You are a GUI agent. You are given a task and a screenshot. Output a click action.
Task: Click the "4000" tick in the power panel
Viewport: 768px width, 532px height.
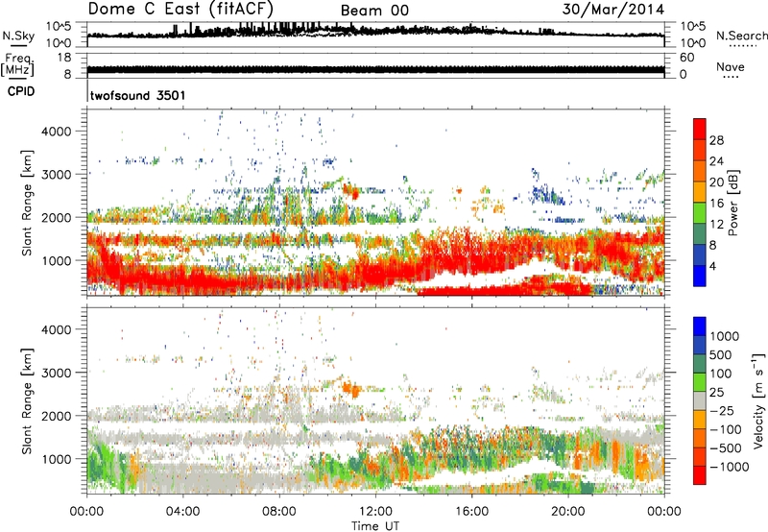pos(56,132)
